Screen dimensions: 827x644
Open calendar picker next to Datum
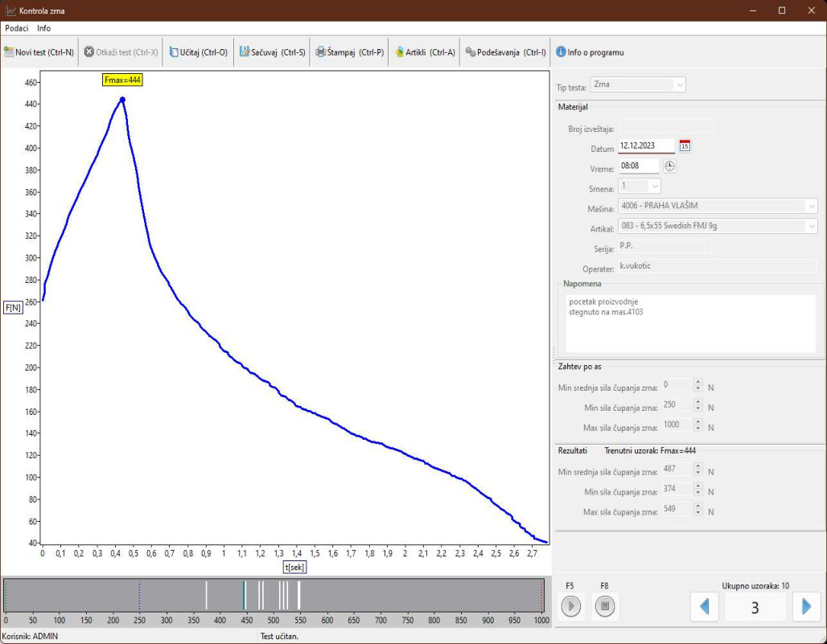click(x=685, y=146)
